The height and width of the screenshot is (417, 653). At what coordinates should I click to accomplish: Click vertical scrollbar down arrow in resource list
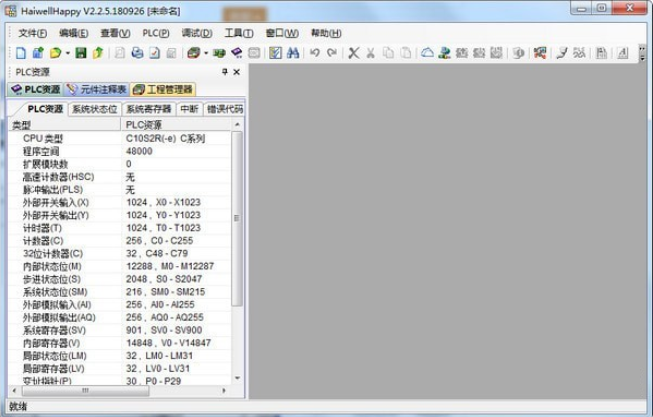(237, 378)
